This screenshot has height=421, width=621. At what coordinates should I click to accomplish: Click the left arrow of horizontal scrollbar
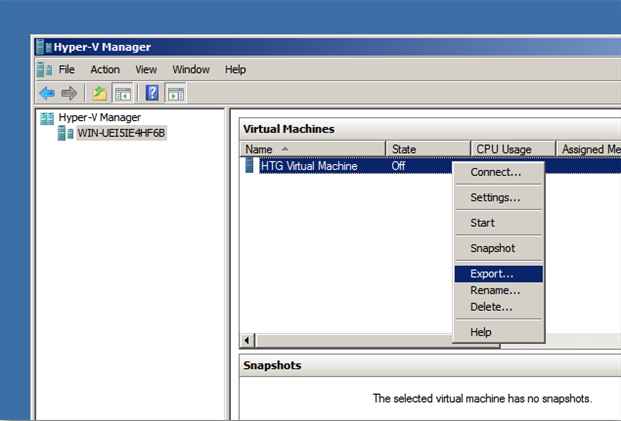[x=248, y=340]
